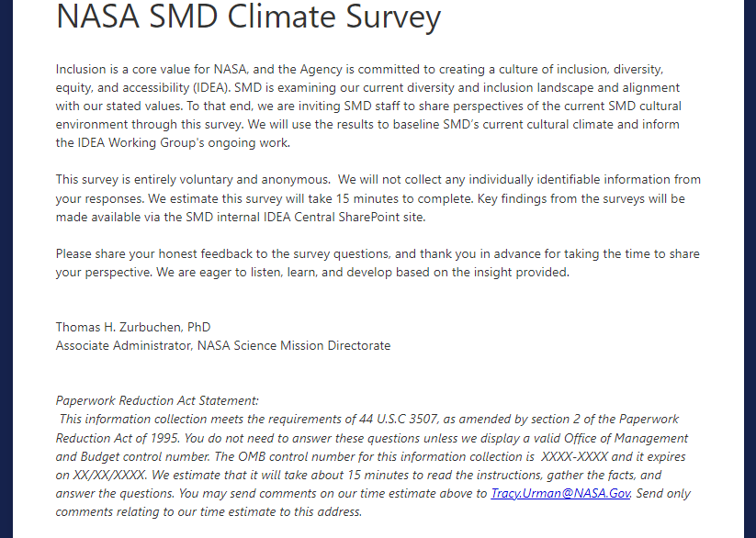Click the Tracy.Urman@NASA.Gov email link
Screen dimensions: 756x538
[x=560, y=493]
